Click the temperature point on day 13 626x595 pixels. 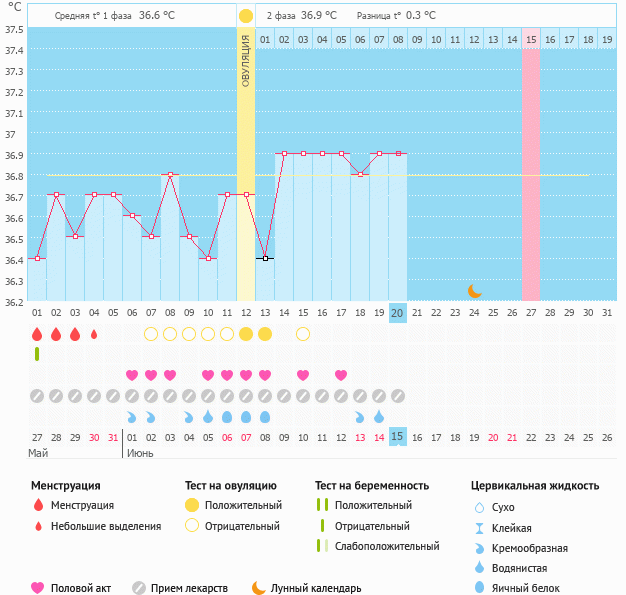265,258
